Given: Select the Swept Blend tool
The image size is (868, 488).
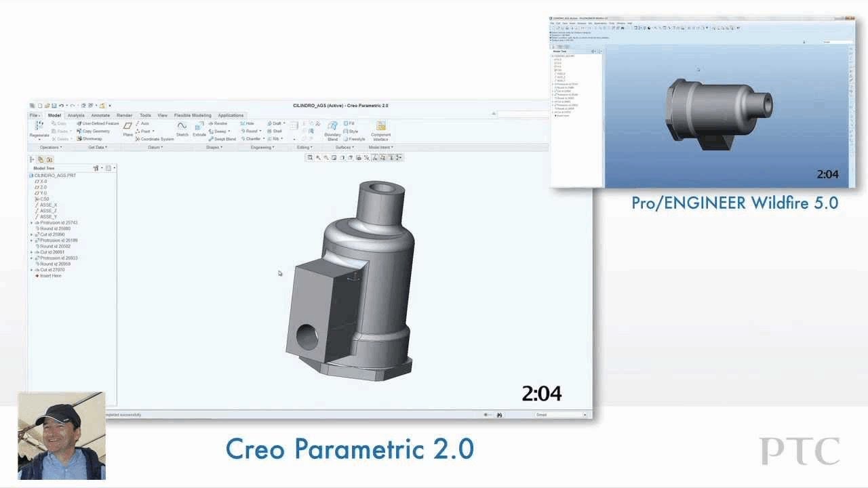Looking at the screenshot, I should point(222,139).
